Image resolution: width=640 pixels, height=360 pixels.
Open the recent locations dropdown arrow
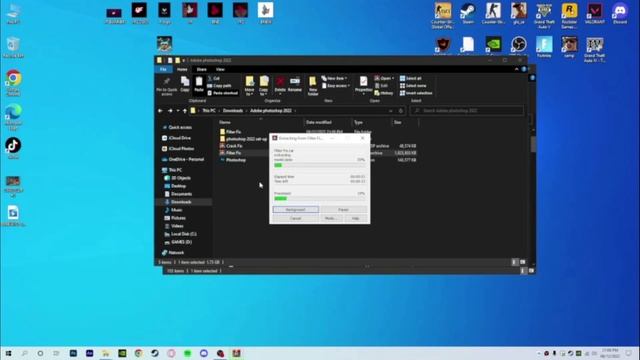click(x=178, y=111)
